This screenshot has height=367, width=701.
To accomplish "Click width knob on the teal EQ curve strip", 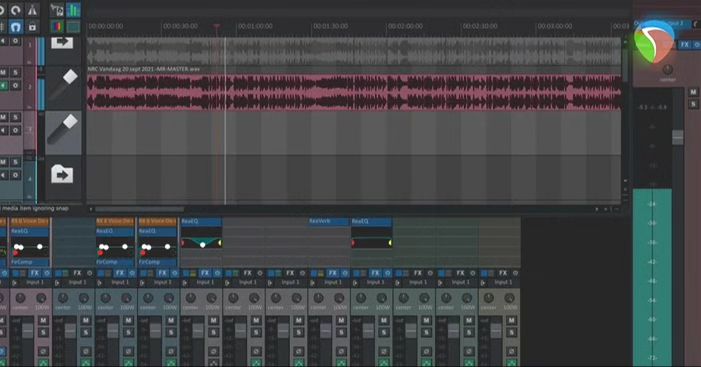I will [x=212, y=298].
